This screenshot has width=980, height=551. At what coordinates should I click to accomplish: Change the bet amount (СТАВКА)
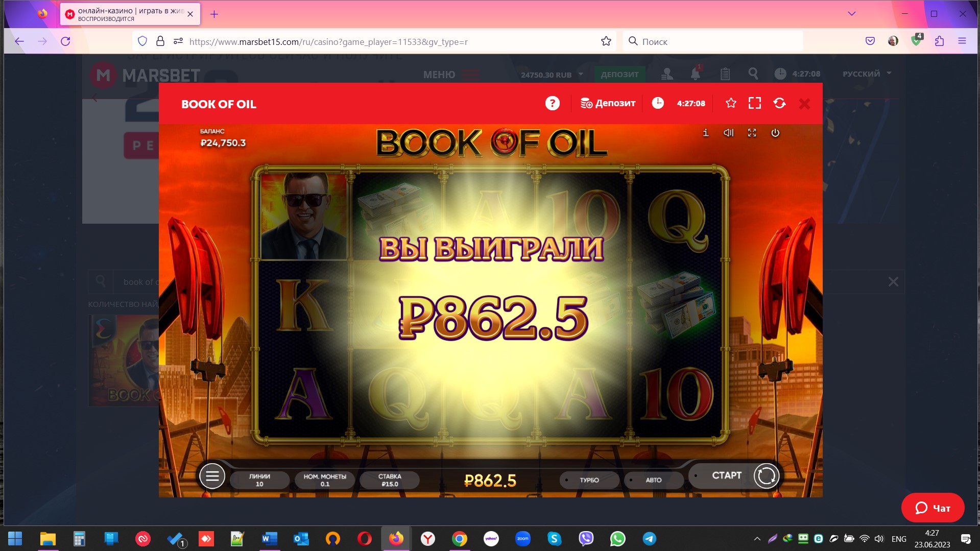[390, 480]
